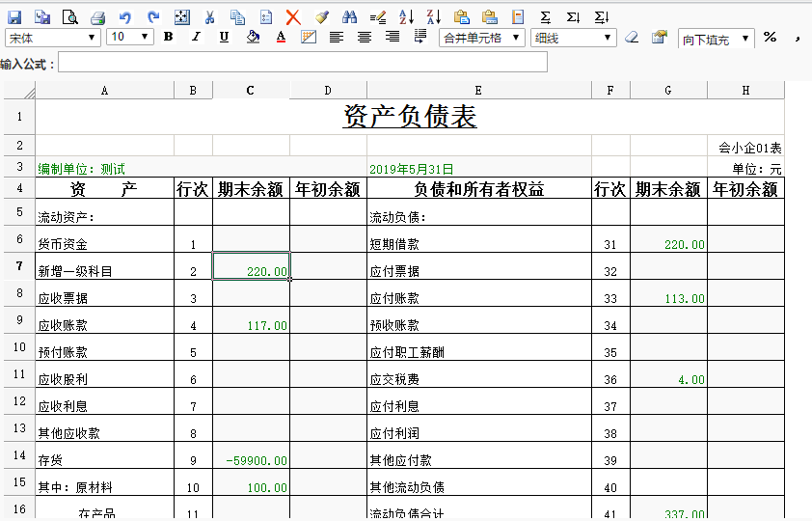812x521 pixels.
Task: Sort ascending with the A-Z icon
Action: (x=406, y=17)
